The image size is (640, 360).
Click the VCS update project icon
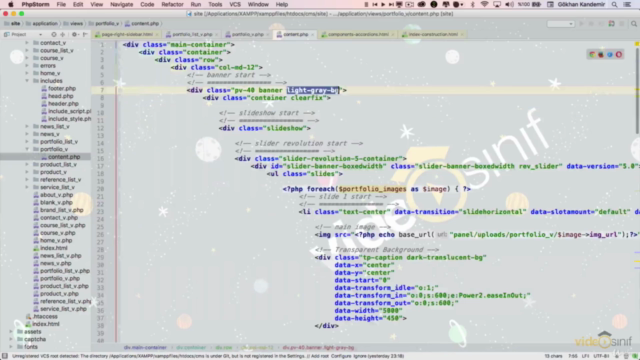point(611,24)
